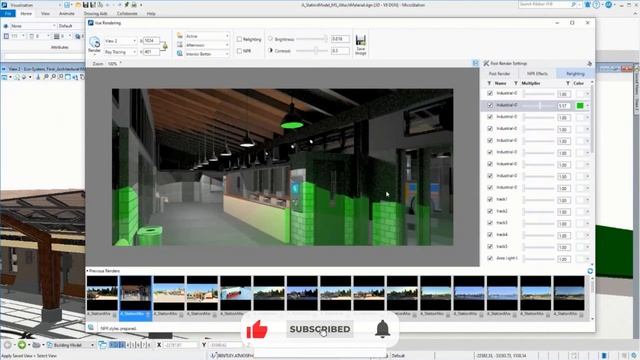Uncheck the track3 light checkbox
Viewport: 640px width, 360px height.
(x=490, y=223)
